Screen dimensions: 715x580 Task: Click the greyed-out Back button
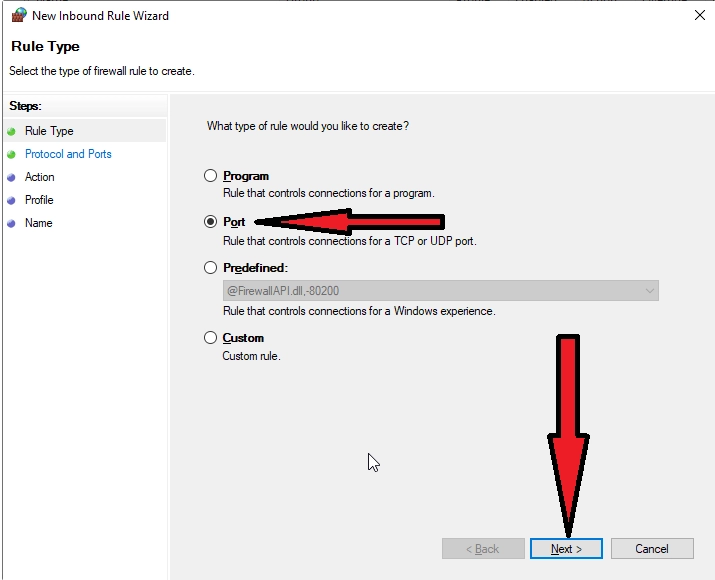point(483,549)
